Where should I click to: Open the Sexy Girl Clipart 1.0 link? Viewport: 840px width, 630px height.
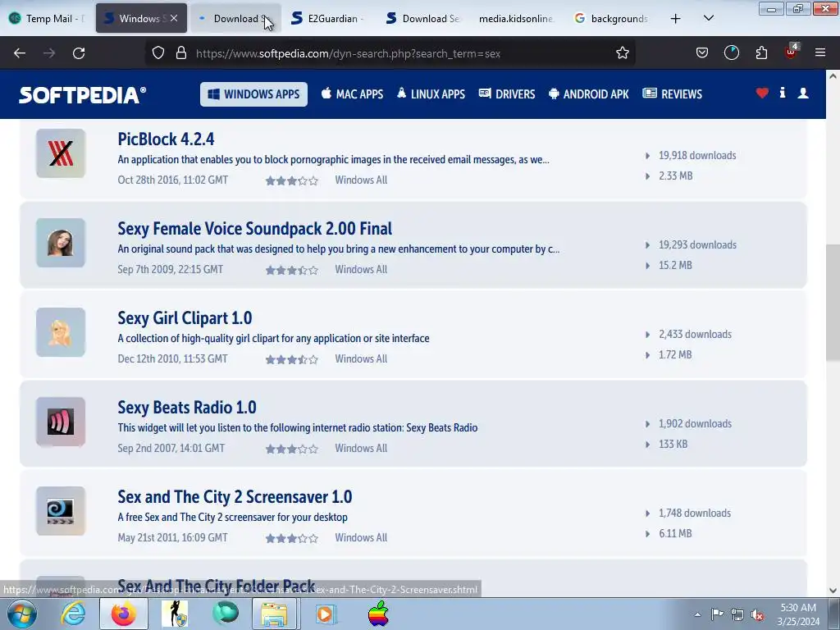[x=185, y=318]
